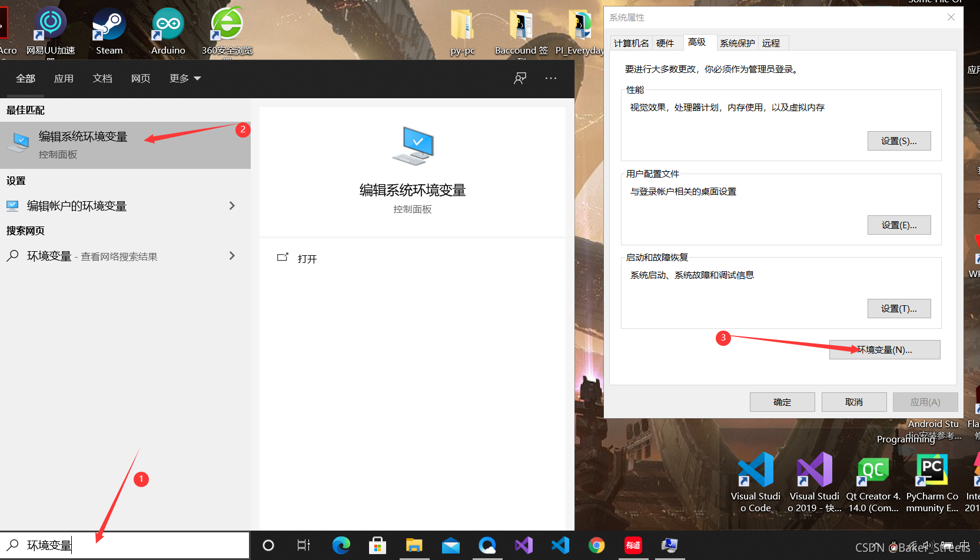This screenshot has width=980, height=560.
Task: Select the 应用 search filter tab
Action: (x=64, y=78)
